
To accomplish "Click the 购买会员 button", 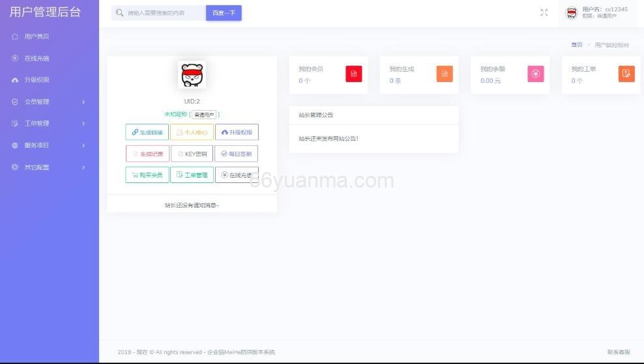I will pos(147,175).
